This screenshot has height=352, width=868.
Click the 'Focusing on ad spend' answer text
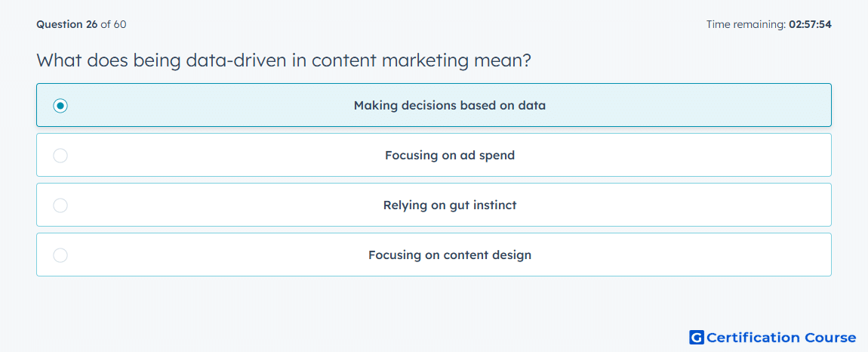click(450, 155)
